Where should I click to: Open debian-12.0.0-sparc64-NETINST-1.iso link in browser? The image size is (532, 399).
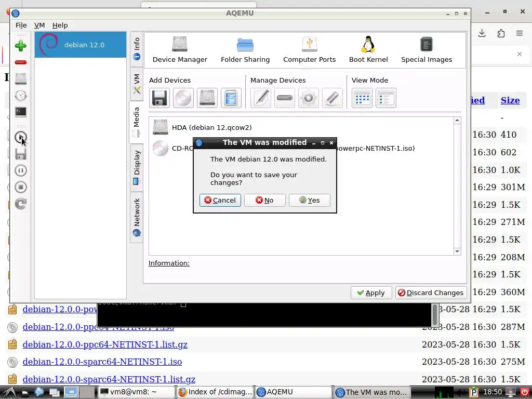tap(102, 362)
